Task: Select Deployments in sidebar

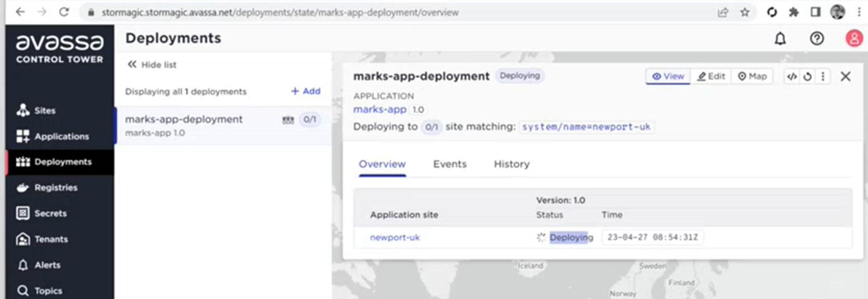Action: coord(59,162)
